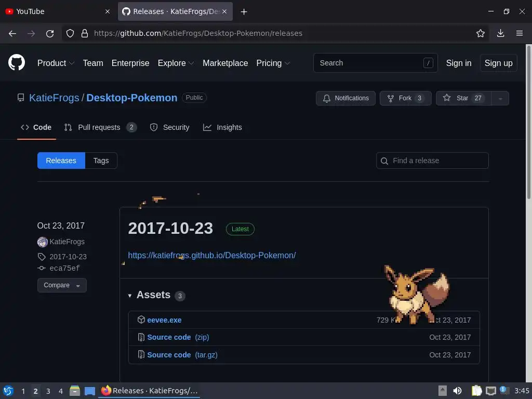The image size is (532, 399).
Task: Click the Find a release field
Action: coord(432,161)
